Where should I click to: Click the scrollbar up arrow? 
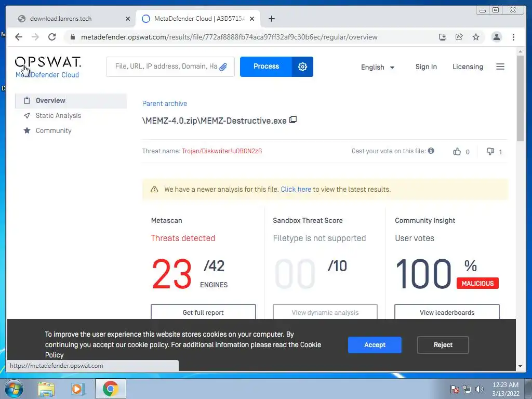tap(520, 51)
